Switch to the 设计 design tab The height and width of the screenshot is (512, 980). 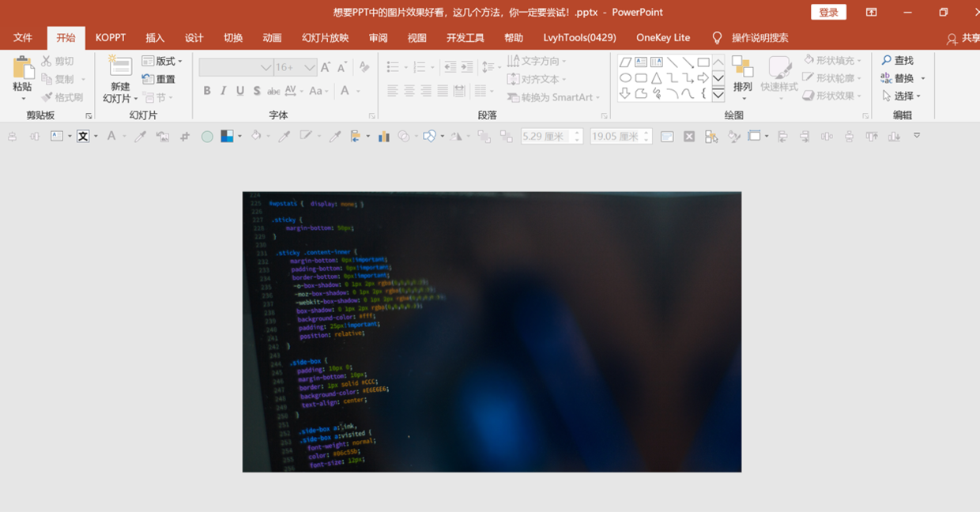[x=194, y=38]
